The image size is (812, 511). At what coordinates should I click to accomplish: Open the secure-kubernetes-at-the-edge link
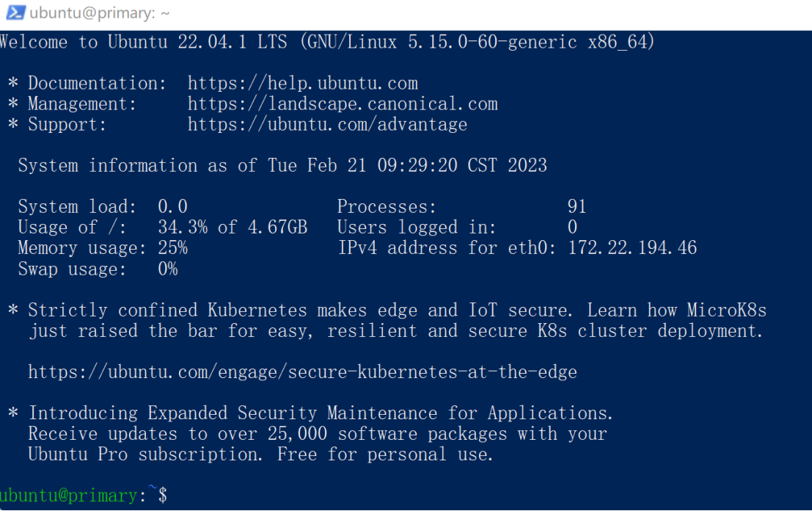[x=302, y=372]
